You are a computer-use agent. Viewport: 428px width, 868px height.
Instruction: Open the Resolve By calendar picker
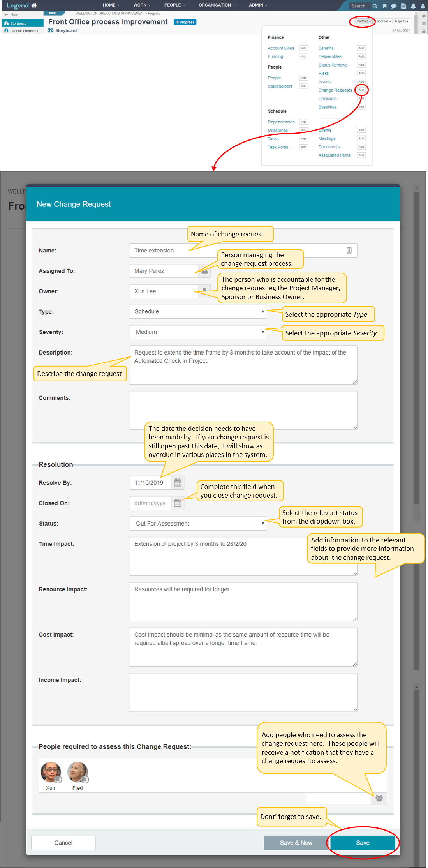[x=178, y=483]
